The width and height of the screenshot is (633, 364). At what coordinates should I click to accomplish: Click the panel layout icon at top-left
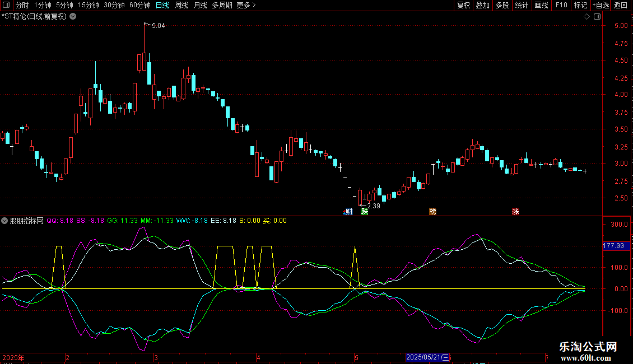tap(5, 5)
